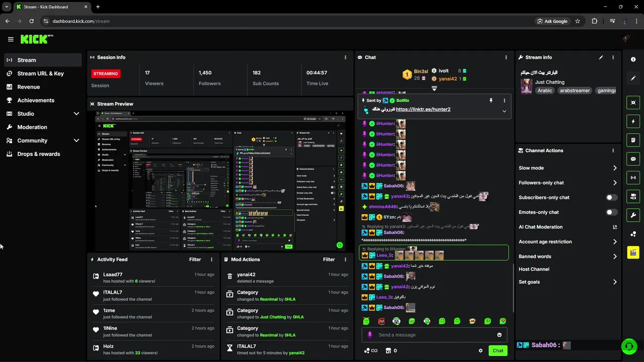Click the wrench sidebar icon

coord(633,215)
